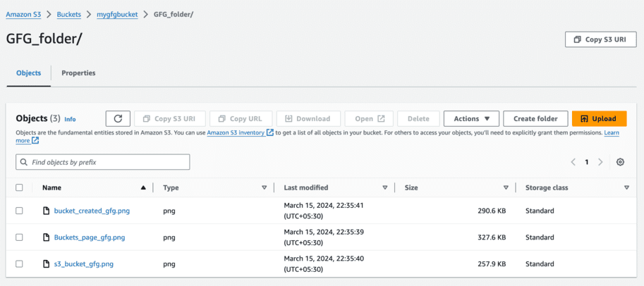Click file icon beside bucket_created_gfg.png
This screenshot has width=644, height=286.
tap(47, 211)
